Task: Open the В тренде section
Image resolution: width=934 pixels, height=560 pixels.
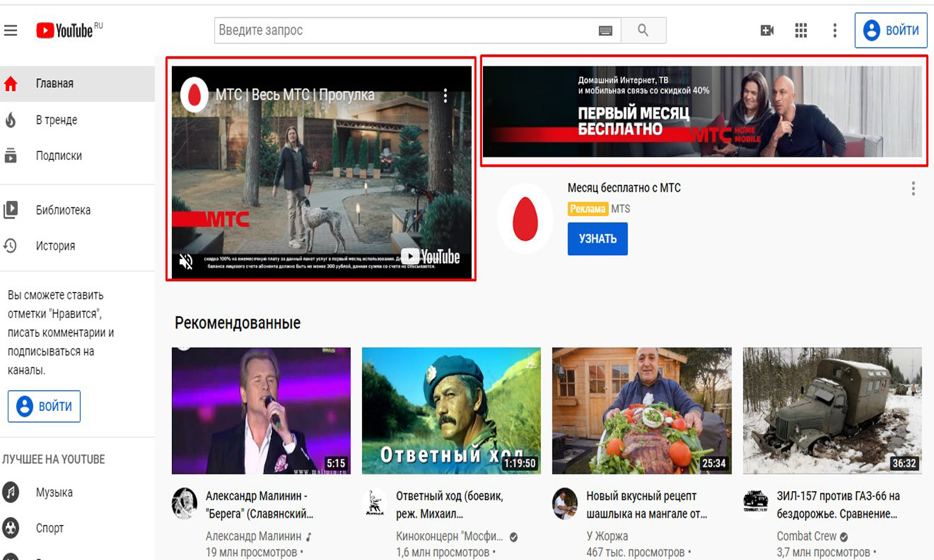Action: (56, 120)
